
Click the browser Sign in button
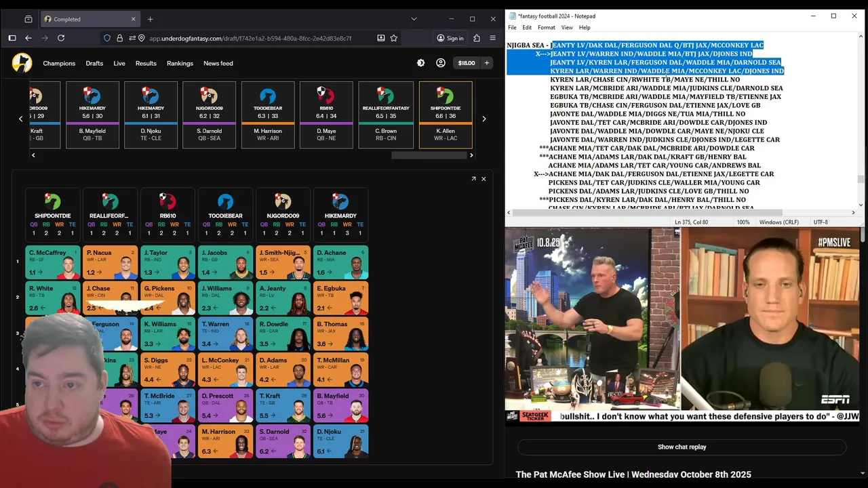coord(450,39)
